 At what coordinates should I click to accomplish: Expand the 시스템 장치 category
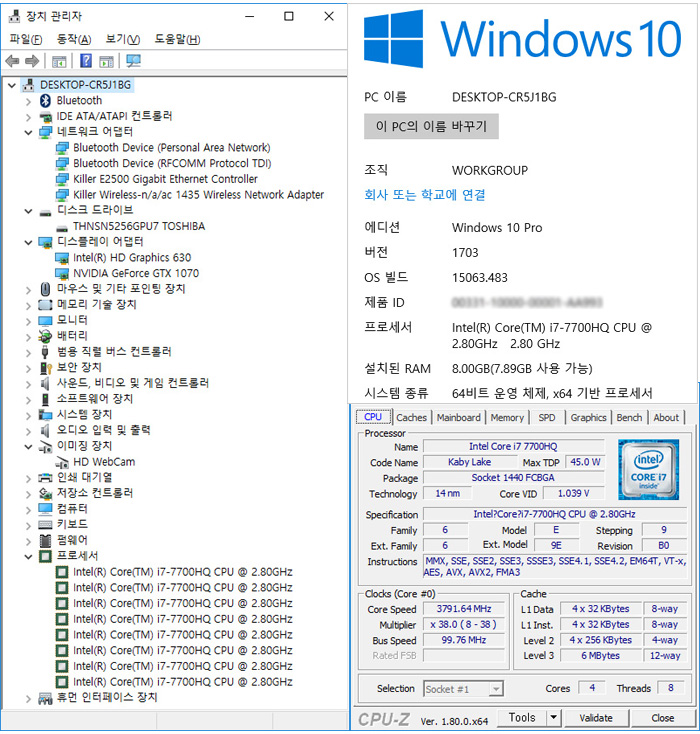click(29, 416)
